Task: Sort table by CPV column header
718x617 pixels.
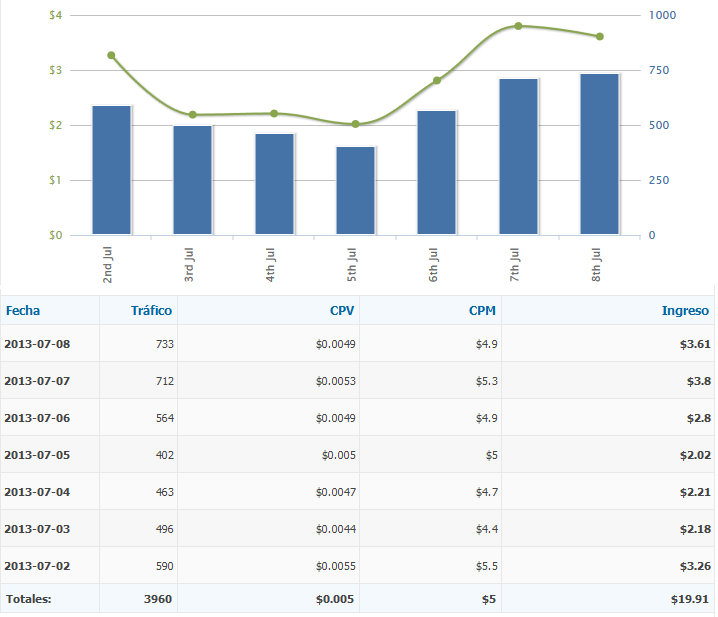Action: point(342,311)
